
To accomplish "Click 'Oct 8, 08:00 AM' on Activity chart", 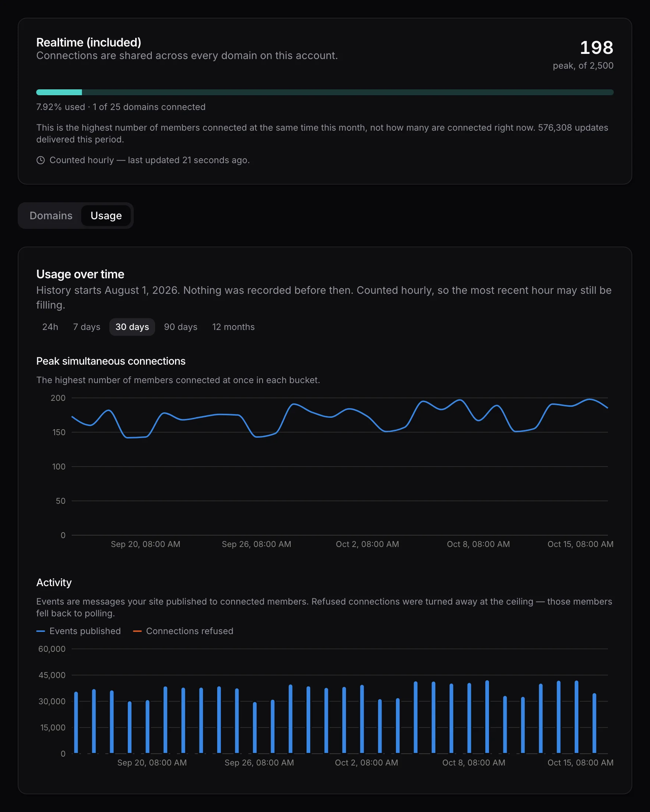I will pyautogui.click(x=474, y=763).
